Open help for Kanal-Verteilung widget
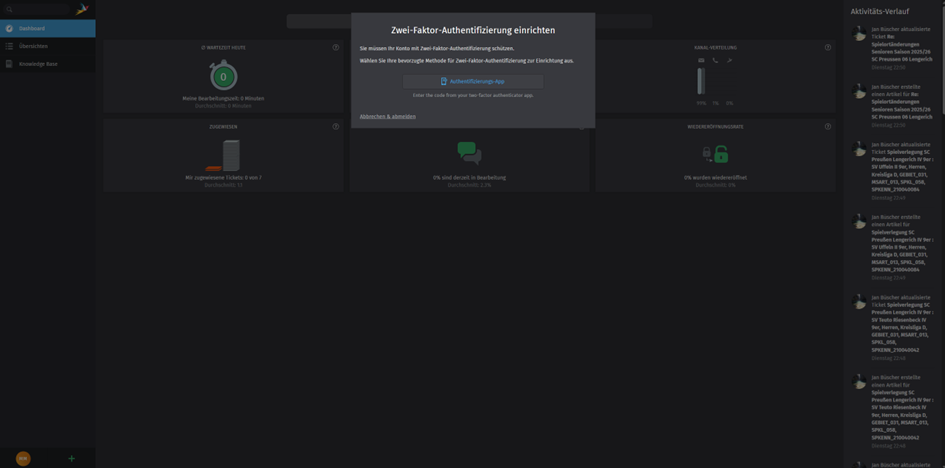Viewport: 945px width, 468px height. tap(828, 47)
